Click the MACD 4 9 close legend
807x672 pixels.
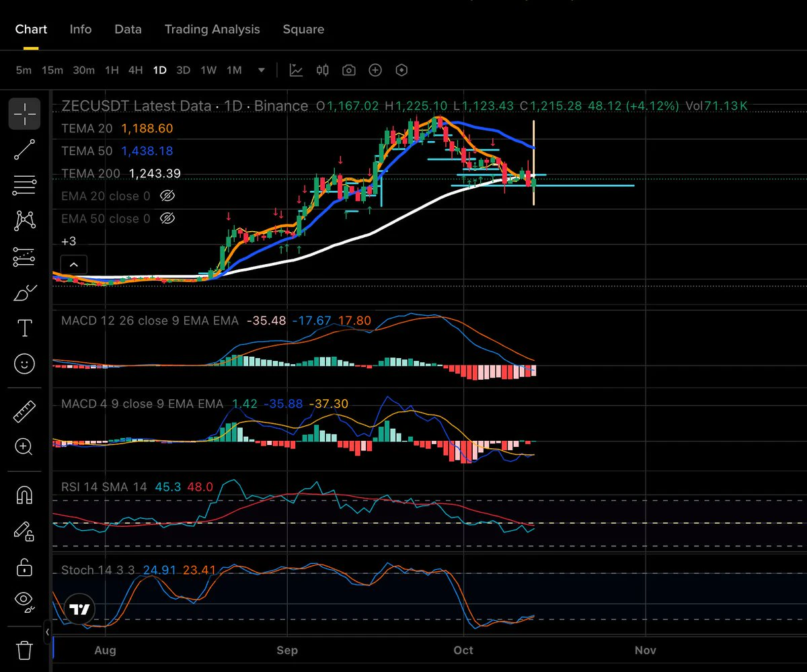click(x=142, y=404)
